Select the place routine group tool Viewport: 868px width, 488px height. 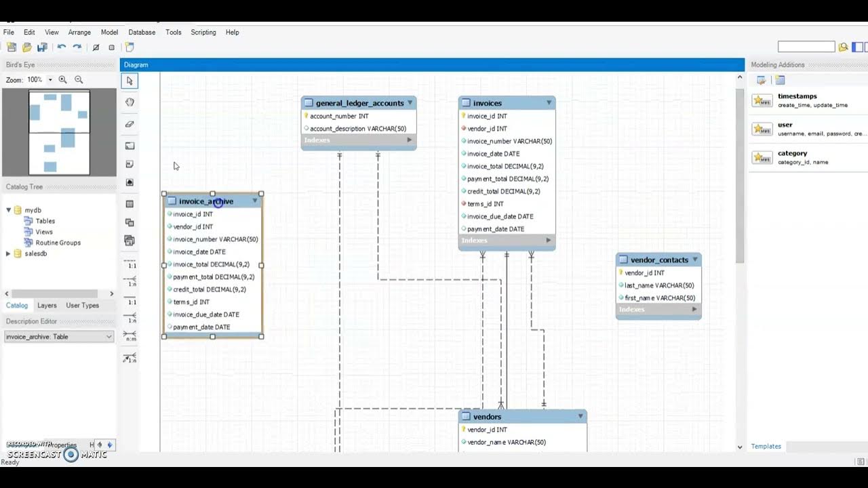130,241
